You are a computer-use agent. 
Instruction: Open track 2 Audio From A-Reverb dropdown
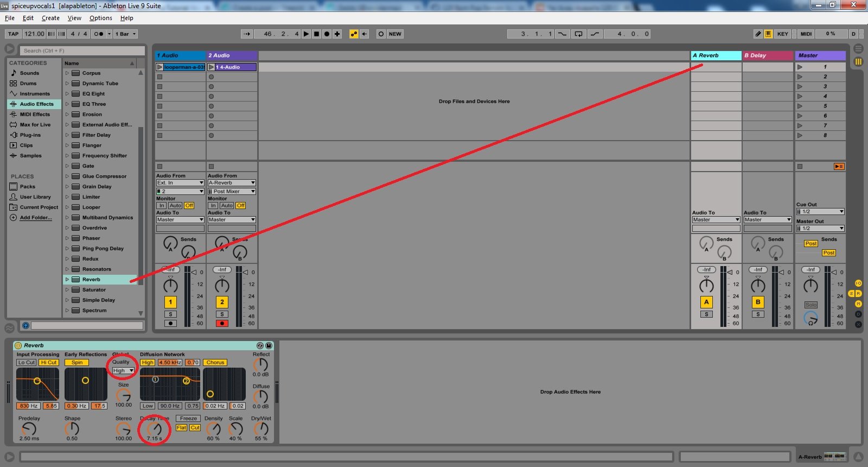click(x=232, y=183)
